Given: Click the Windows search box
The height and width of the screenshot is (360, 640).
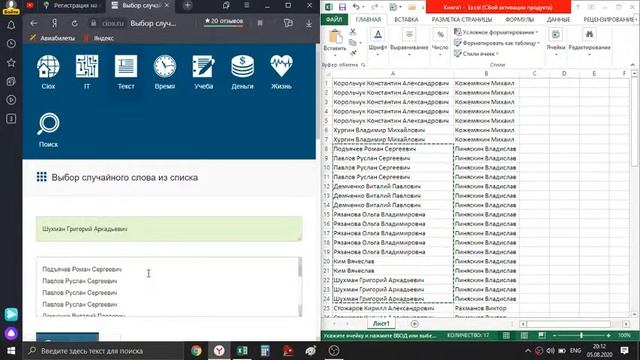Looking at the screenshot, I should [104, 351].
